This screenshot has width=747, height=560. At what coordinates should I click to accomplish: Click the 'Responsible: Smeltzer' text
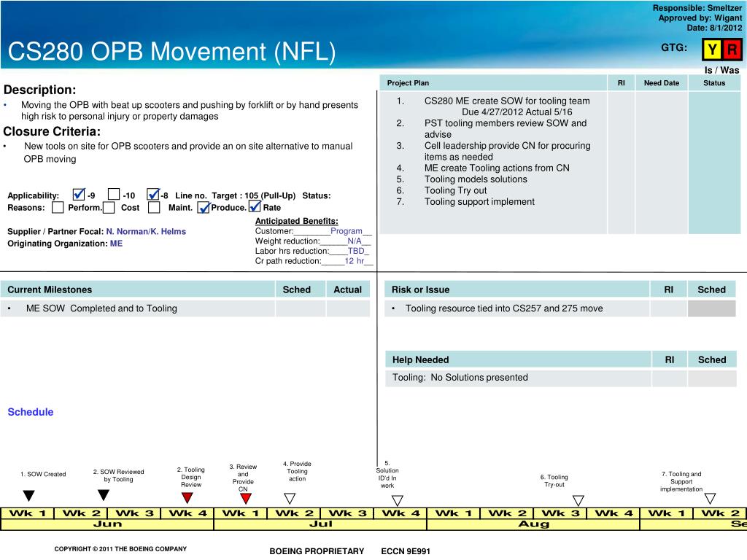coord(697,8)
